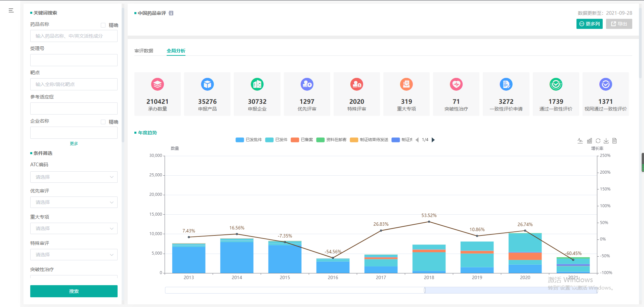Toggle 已发件 legend series
Viewport: 644px width, 307px height.
(276, 140)
